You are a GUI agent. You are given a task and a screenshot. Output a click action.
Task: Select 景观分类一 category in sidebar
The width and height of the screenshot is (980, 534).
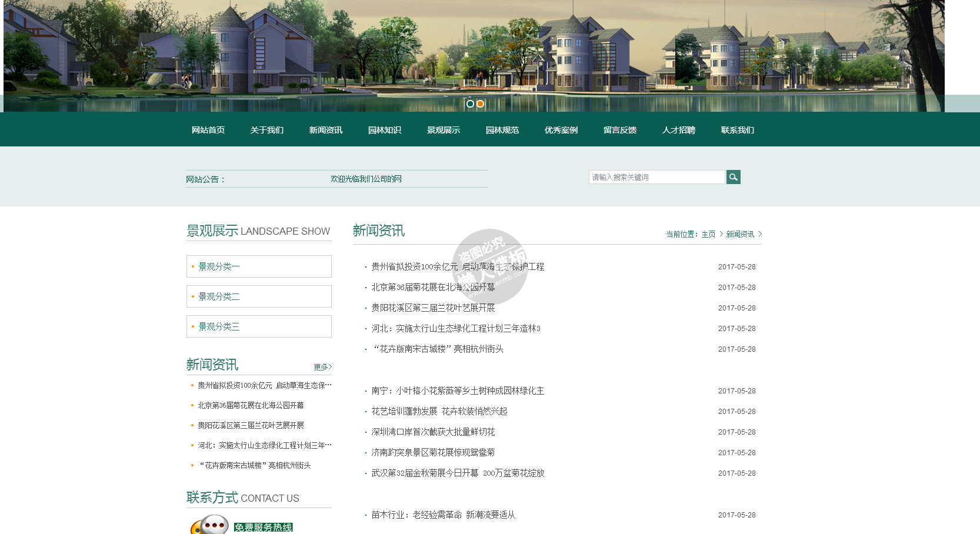[219, 266]
